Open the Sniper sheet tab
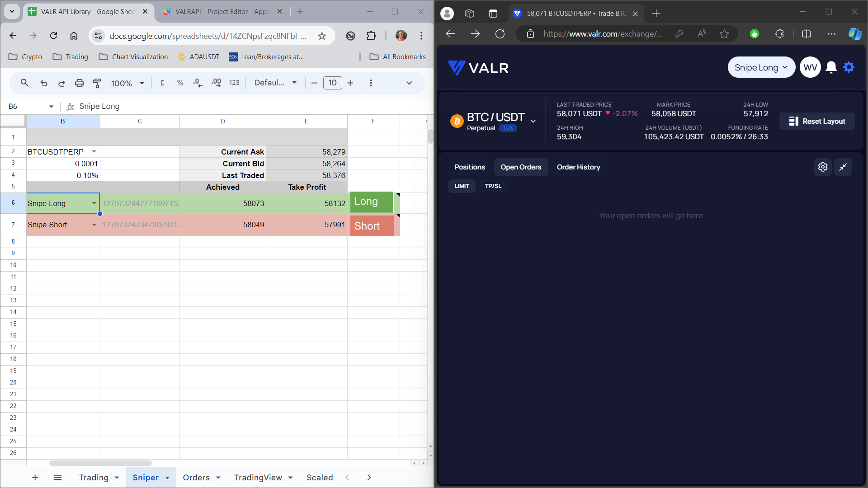This screenshot has width=868, height=488. [x=146, y=478]
